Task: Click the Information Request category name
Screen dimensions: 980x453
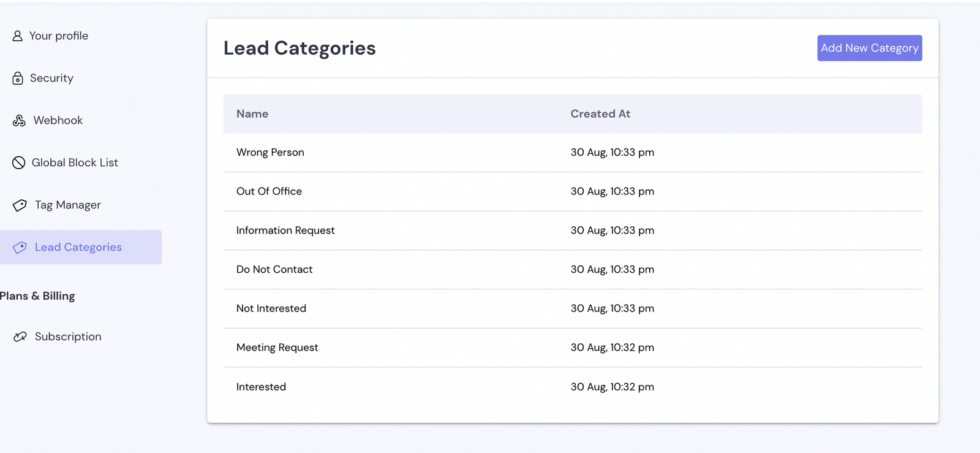Action: (x=285, y=230)
